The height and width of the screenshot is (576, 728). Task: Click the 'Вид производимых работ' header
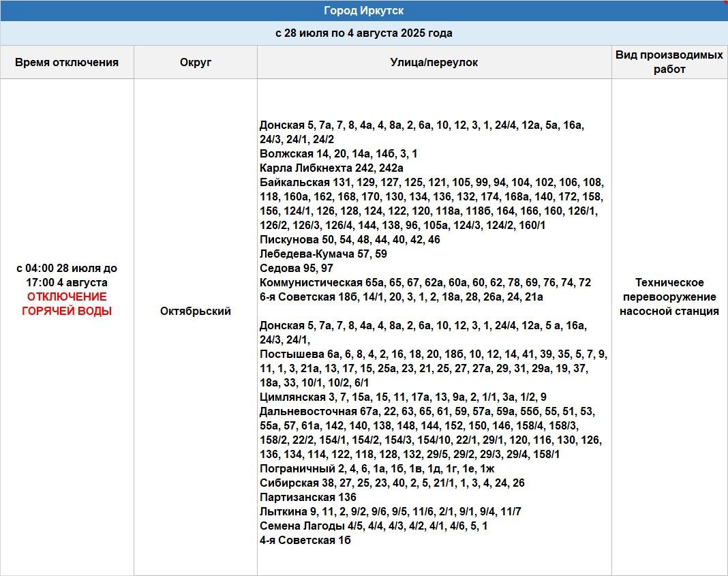[x=669, y=62]
